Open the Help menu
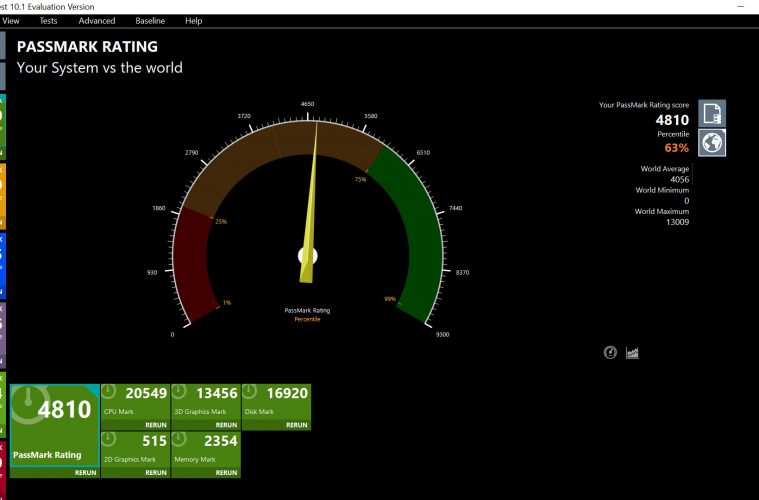759x500 pixels. point(194,21)
